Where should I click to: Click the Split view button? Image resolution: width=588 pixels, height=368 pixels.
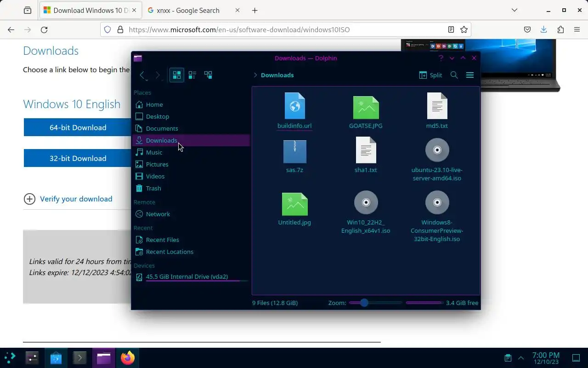[430, 75]
